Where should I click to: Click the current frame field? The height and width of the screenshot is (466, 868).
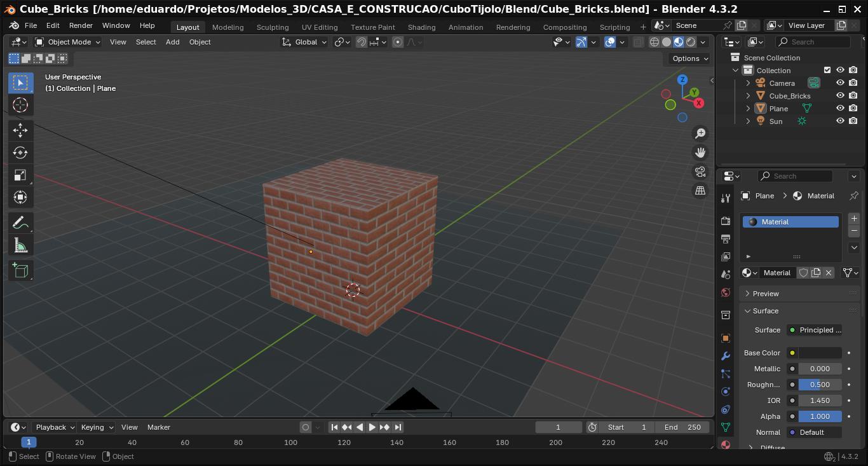[x=559, y=427]
